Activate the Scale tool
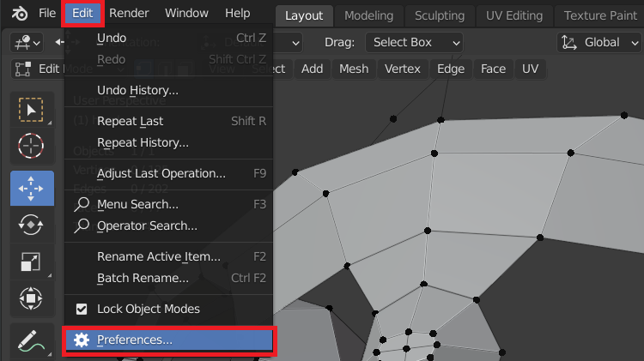This screenshot has height=361, width=644. pyautogui.click(x=31, y=262)
